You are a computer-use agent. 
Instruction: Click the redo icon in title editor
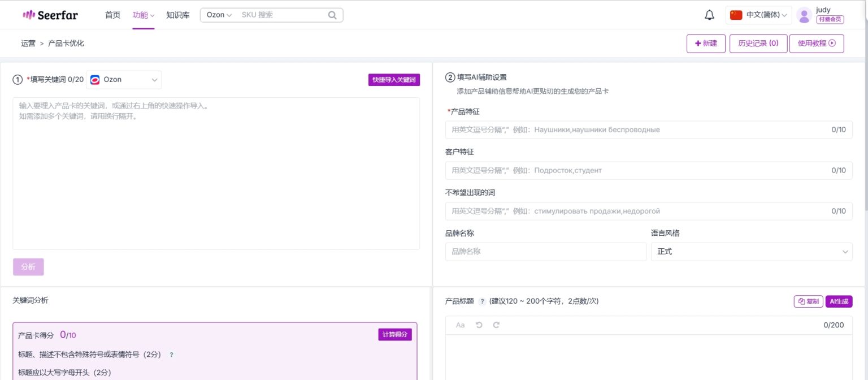click(x=497, y=325)
